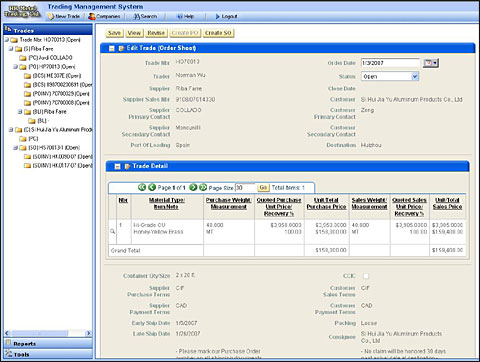The image size is (480, 362).
Task: Toggle the CCIC checkbox
Action: (x=366, y=276)
